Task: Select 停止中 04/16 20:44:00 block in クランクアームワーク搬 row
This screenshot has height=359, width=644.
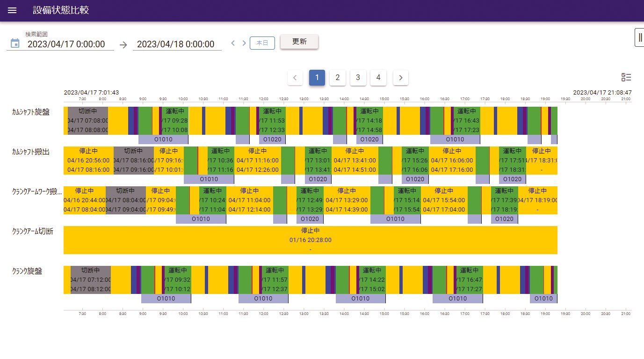Action: click(85, 200)
